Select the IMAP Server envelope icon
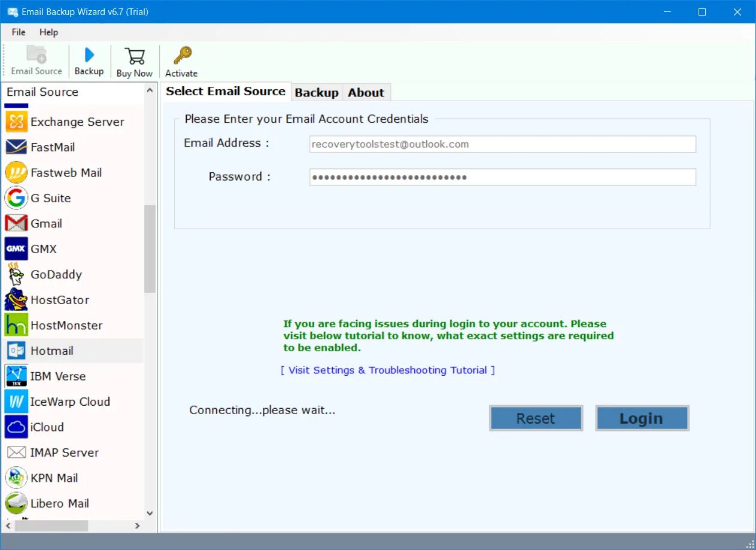The height and width of the screenshot is (550, 756). pos(16,452)
